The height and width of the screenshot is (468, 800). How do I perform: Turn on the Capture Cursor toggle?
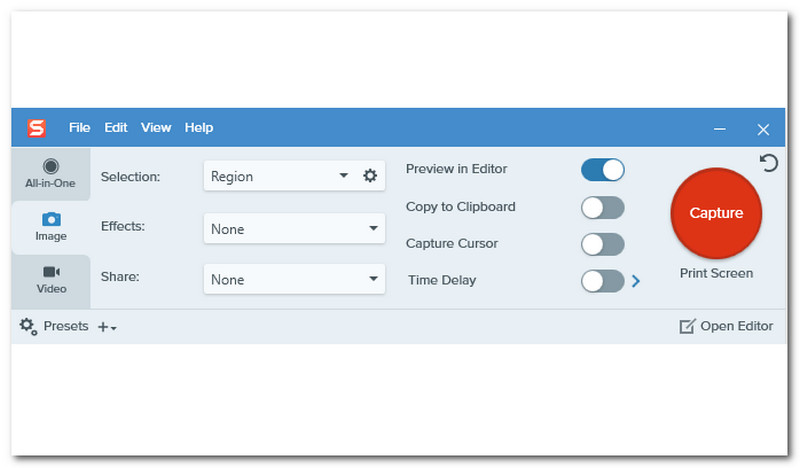[x=602, y=244]
